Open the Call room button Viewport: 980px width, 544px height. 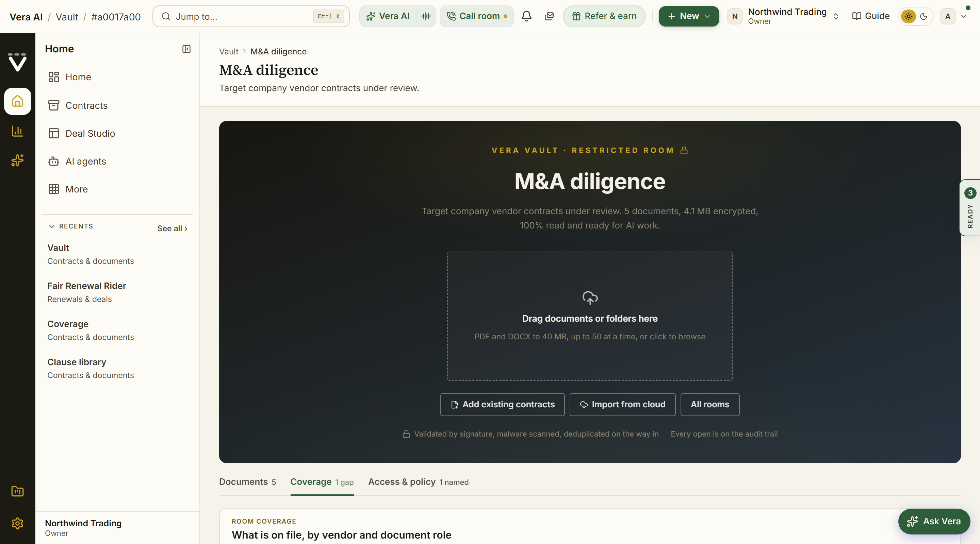click(x=477, y=16)
